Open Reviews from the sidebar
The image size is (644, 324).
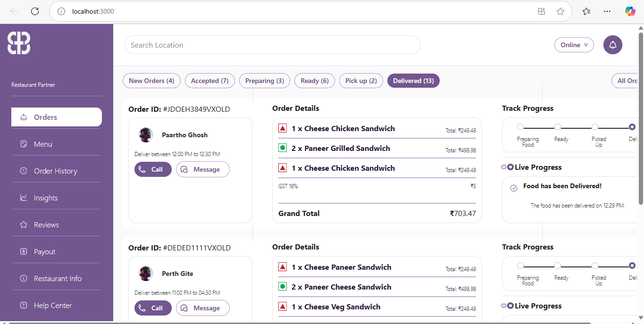46,225
